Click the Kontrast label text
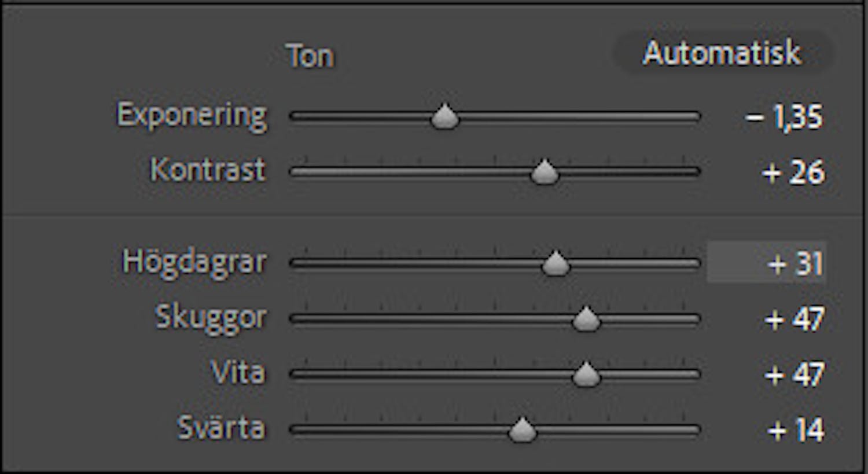The width and height of the screenshot is (868, 474). (208, 170)
